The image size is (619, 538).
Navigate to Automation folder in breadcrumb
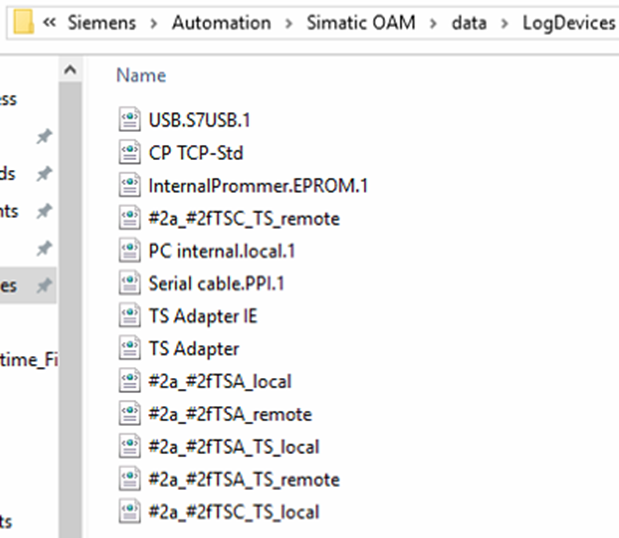tap(221, 23)
